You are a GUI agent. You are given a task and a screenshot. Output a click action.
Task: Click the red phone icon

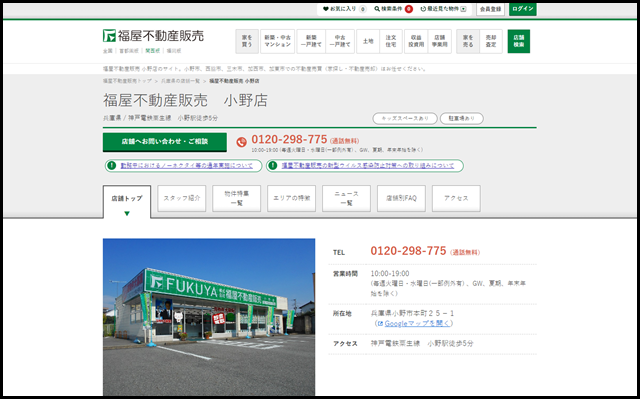coord(241,142)
